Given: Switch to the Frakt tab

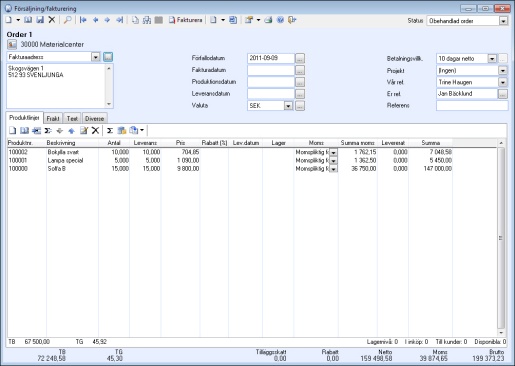Looking at the screenshot, I should [x=53, y=118].
